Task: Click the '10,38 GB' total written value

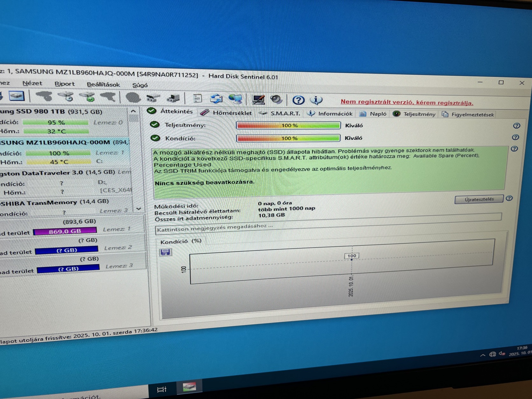Action: [x=271, y=215]
